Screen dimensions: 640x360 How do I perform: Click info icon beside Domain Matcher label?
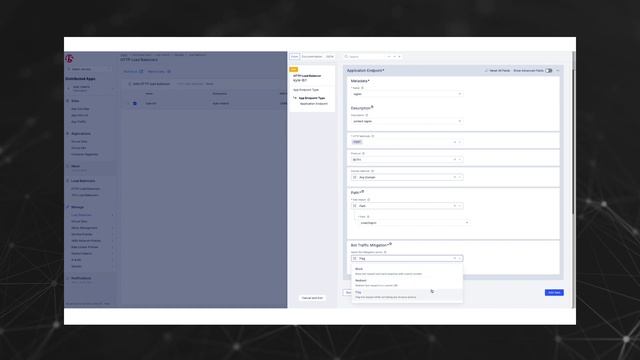click(372, 171)
